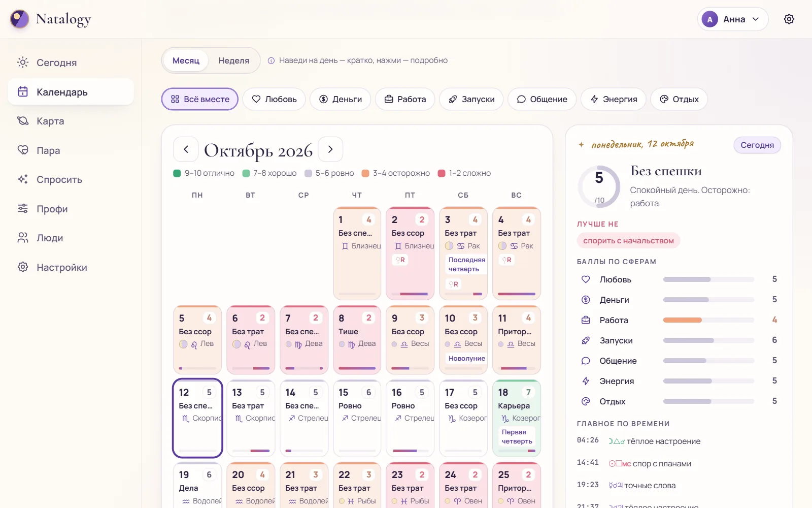The height and width of the screenshot is (508, 812).
Task: Go to previous month arrow
Action: (186, 149)
